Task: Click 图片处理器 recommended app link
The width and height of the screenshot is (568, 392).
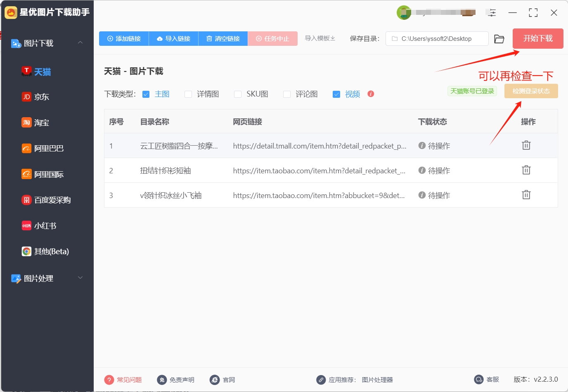Action: click(x=377, y=380)
